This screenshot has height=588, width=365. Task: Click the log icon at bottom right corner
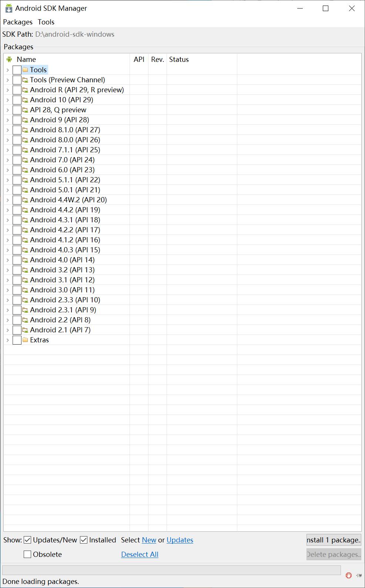359,575
